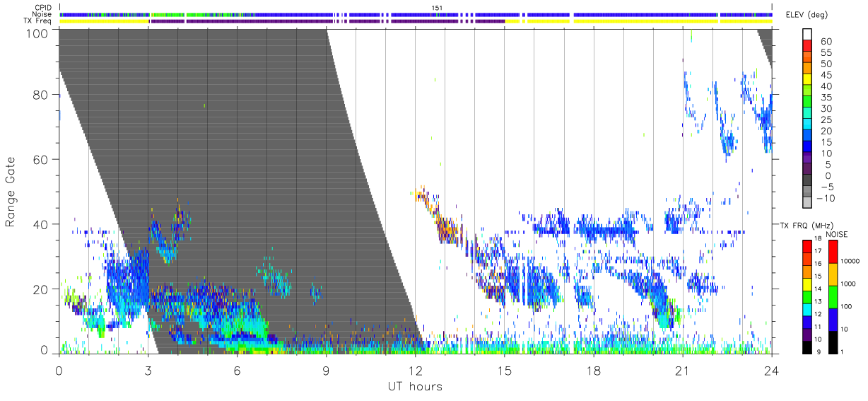Click the −5 label on ELEV colorbar
The height and width of the screenshot is (401, 868).
[826, 187]
